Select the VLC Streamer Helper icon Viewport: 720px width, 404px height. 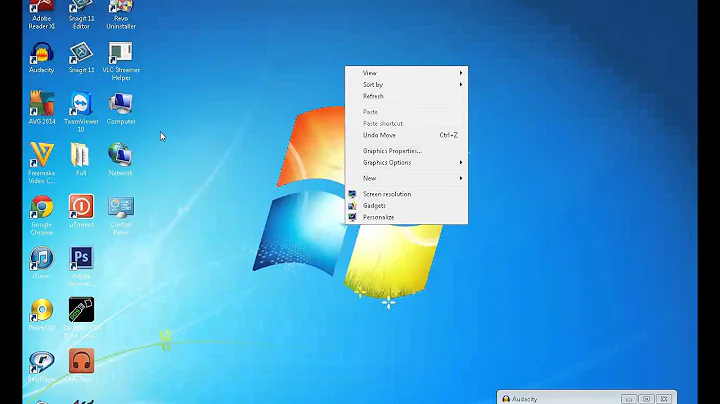[121, 62]
